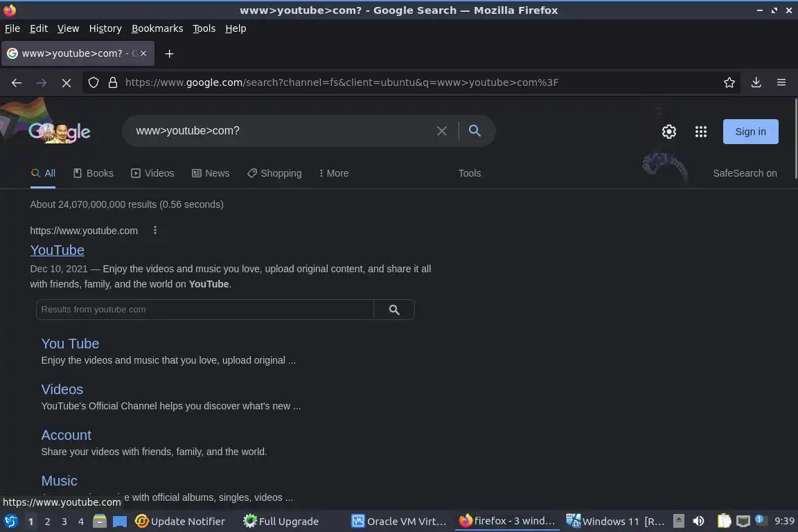Open SafeSearch on settings
Screen dimensions: 798x532
pos(745,173)
